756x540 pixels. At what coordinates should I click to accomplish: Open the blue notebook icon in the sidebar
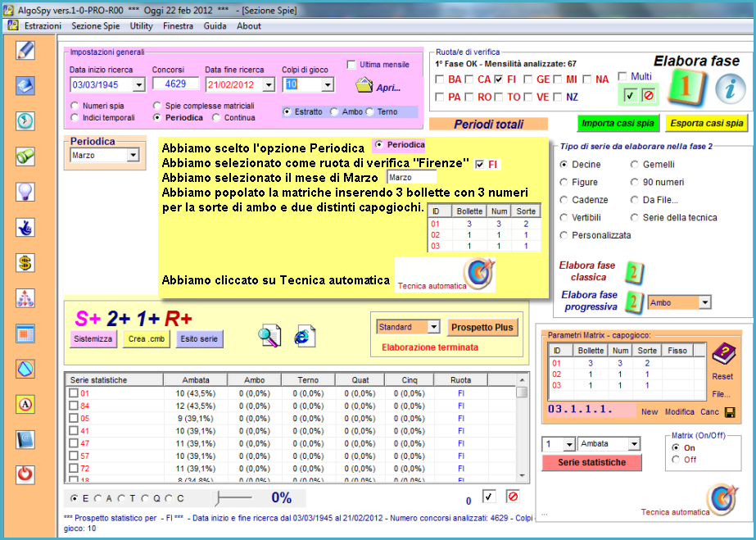click(x=25, y=86)
